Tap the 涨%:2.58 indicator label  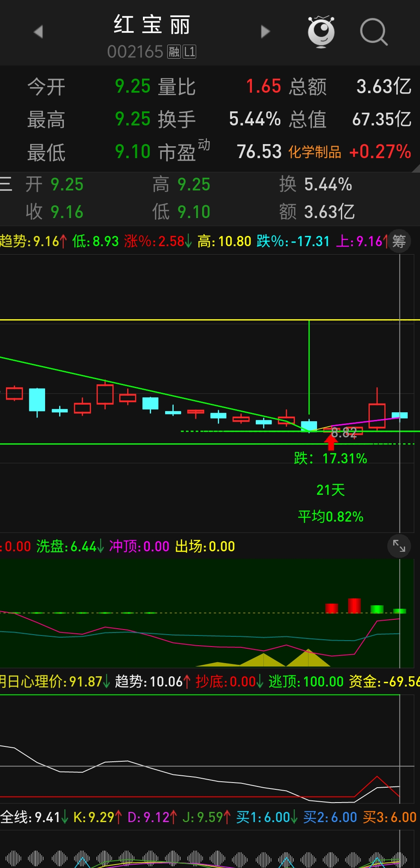[158, 241]
